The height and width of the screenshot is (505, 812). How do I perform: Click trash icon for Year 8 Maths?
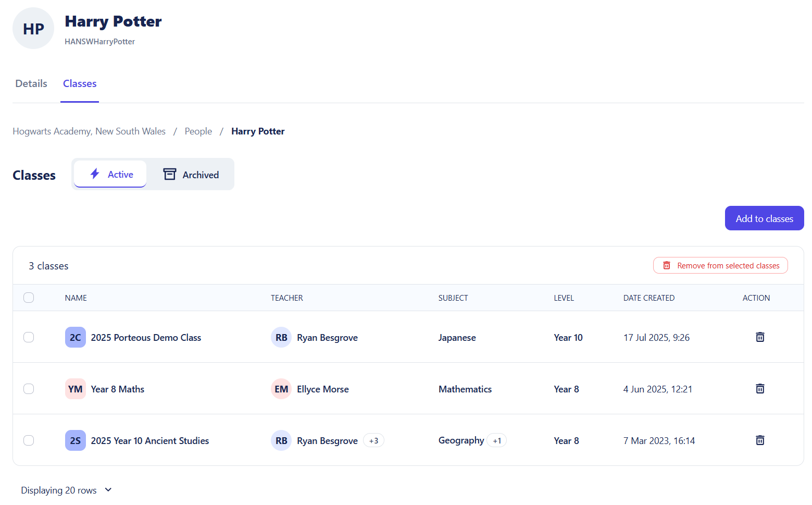click(760, 389)
